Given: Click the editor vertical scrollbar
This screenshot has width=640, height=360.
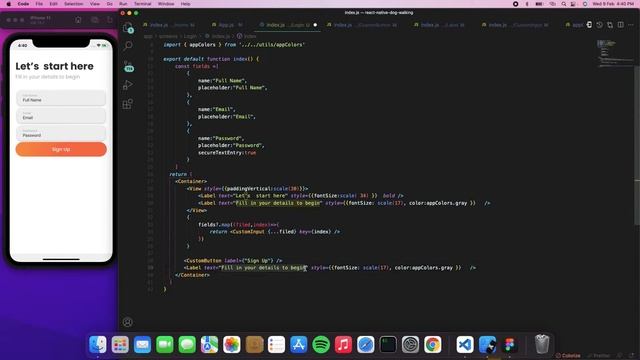Looking at the screenshot, I should (637, 145).
